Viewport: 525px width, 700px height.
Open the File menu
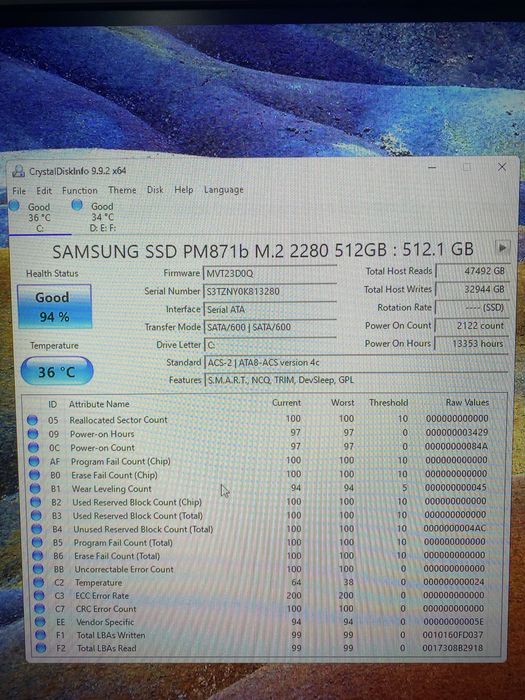(19, 191)
